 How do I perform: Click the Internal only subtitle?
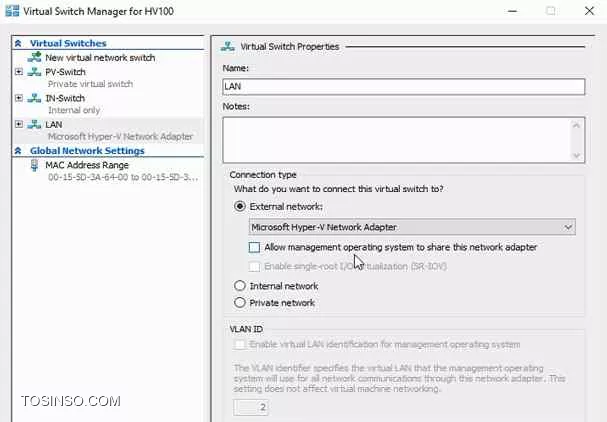tap(74, 110)
